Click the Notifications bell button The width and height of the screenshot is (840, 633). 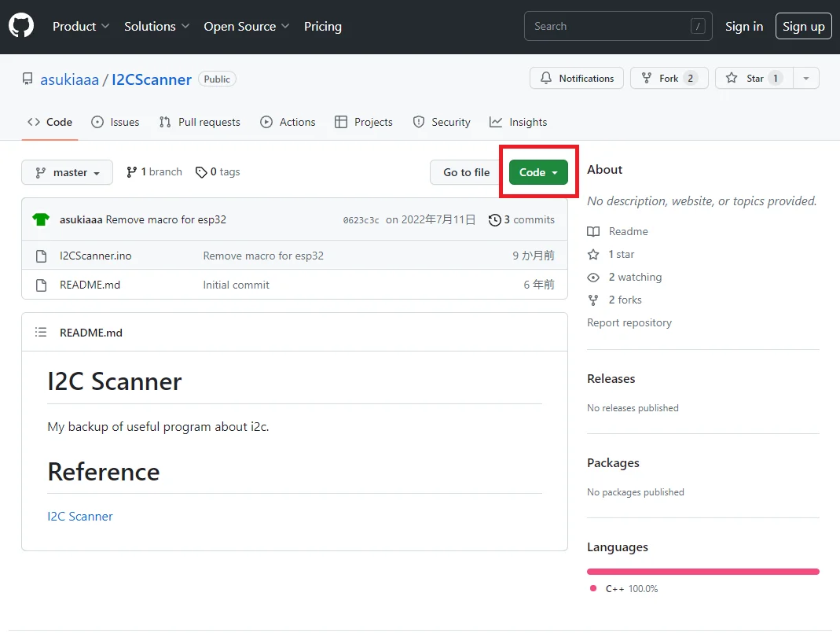(x=577, y=79)
